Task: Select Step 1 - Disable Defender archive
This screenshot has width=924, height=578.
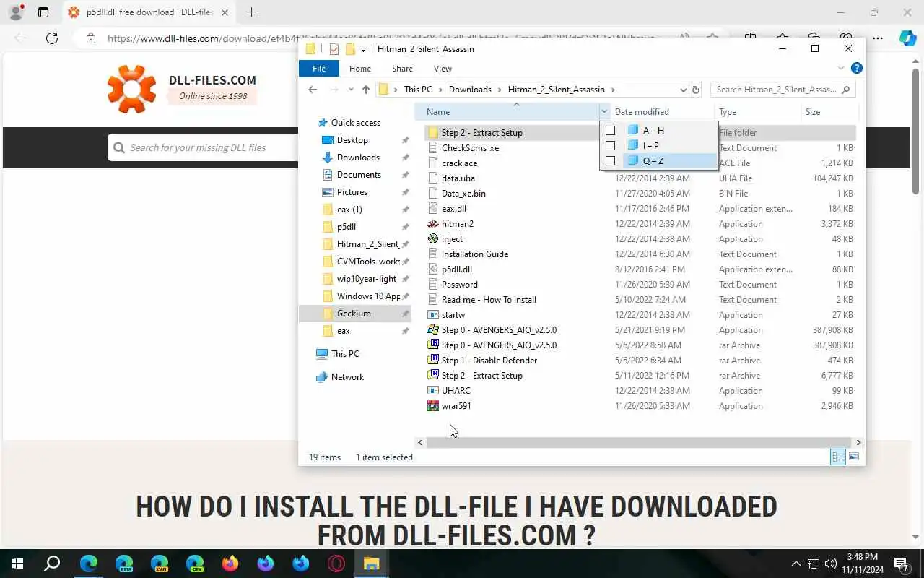Action: (489, 361)
